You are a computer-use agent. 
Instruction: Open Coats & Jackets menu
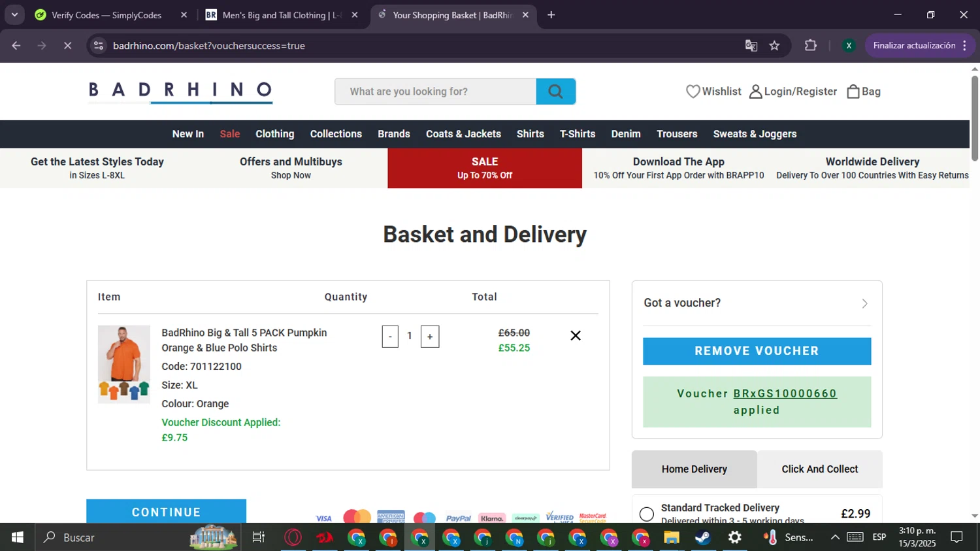tap(463, 134)
